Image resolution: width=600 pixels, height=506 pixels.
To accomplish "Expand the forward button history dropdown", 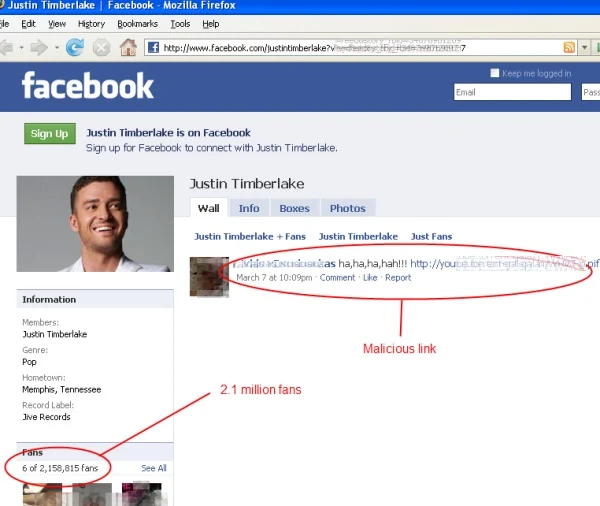I will (x=57, y=48).
